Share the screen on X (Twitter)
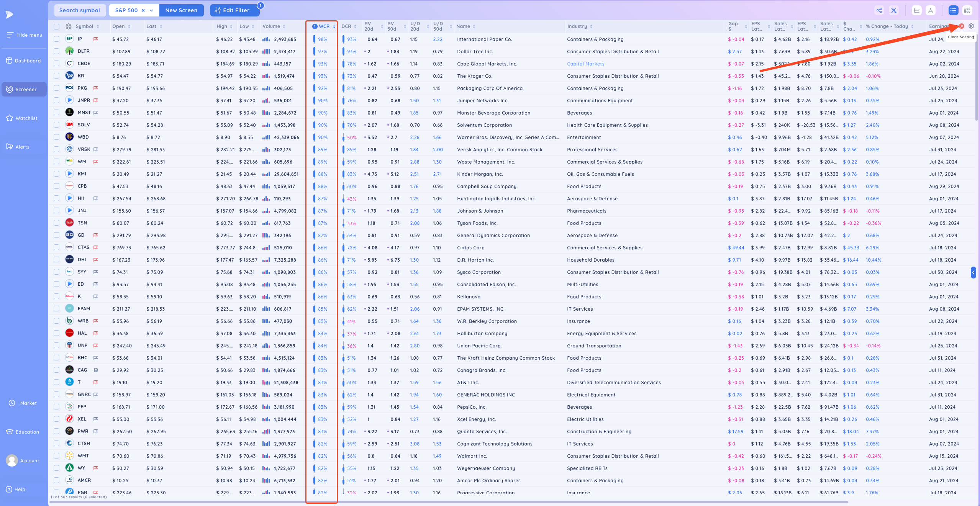The height and width of the screenshot is (506, 980). [894, 10]
